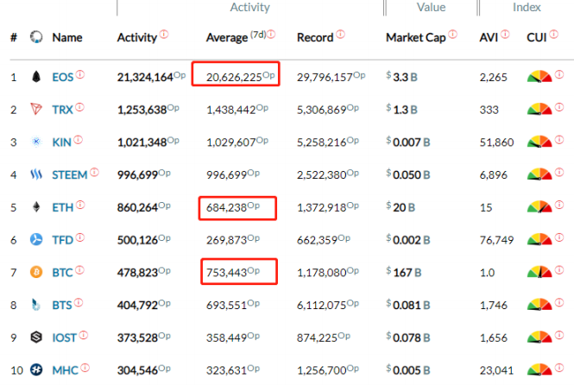This screenshot has height=392, width=574.
Task: Click the info icon beside STEEM name
Action: 94,172
